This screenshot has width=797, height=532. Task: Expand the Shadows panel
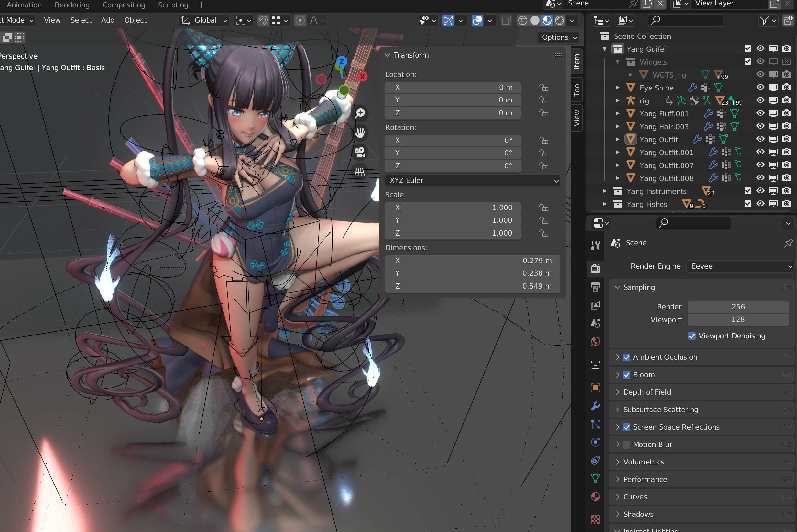click(617, 514)
